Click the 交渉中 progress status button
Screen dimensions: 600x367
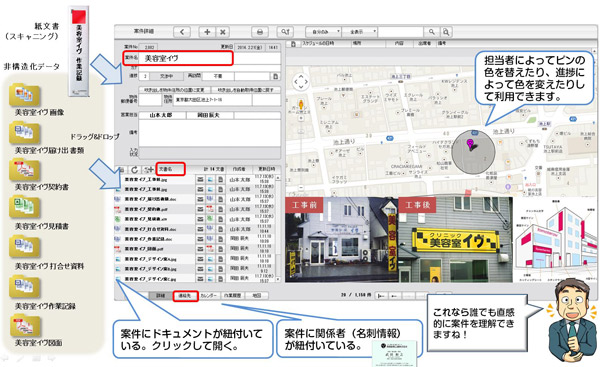[166, 76]
